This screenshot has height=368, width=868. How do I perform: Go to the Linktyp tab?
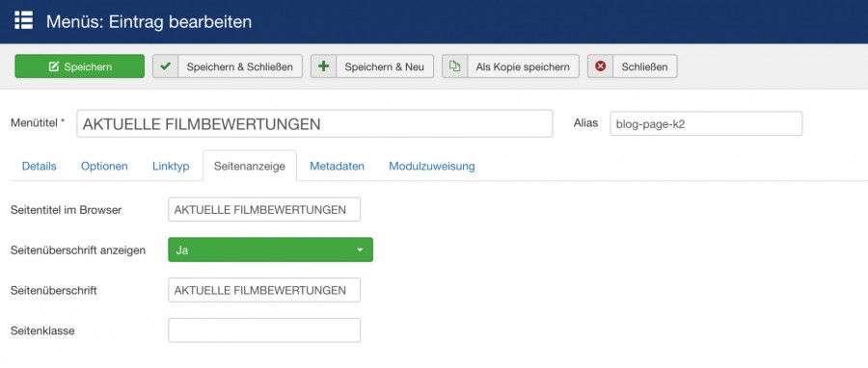click(171, 166)
